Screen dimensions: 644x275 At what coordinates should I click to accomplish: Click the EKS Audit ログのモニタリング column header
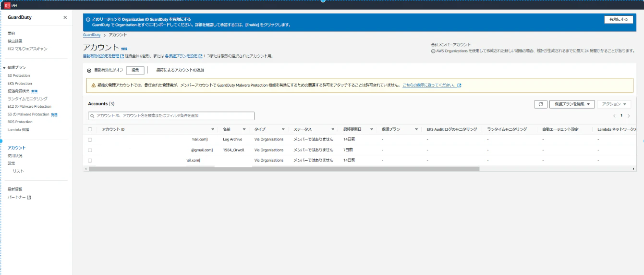451,129
